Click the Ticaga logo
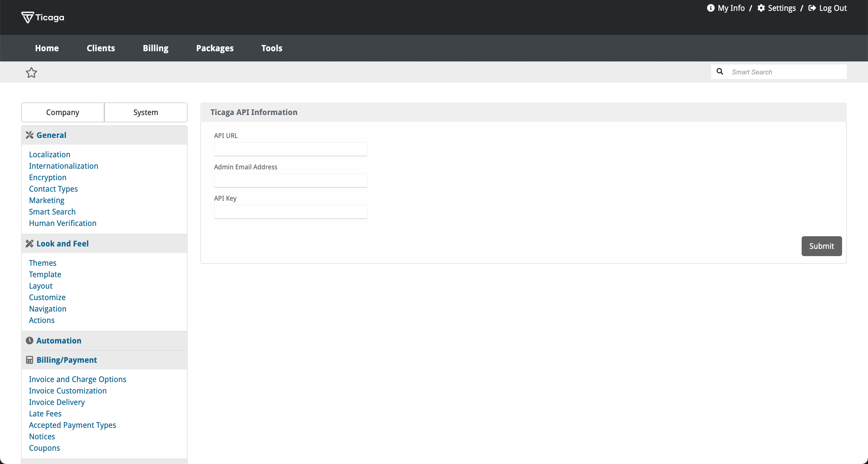This screenshot has width=868, height=464. pos(43,17)
